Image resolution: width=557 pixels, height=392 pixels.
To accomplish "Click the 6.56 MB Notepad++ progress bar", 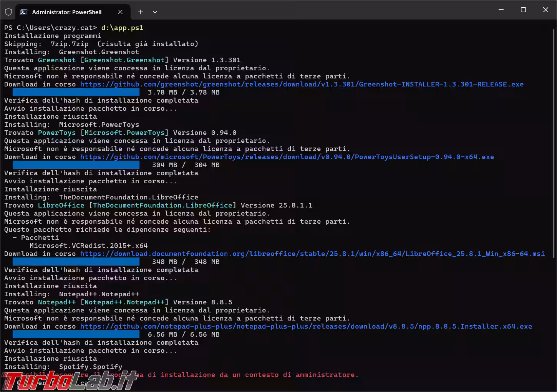I will [x=76, y=334].
